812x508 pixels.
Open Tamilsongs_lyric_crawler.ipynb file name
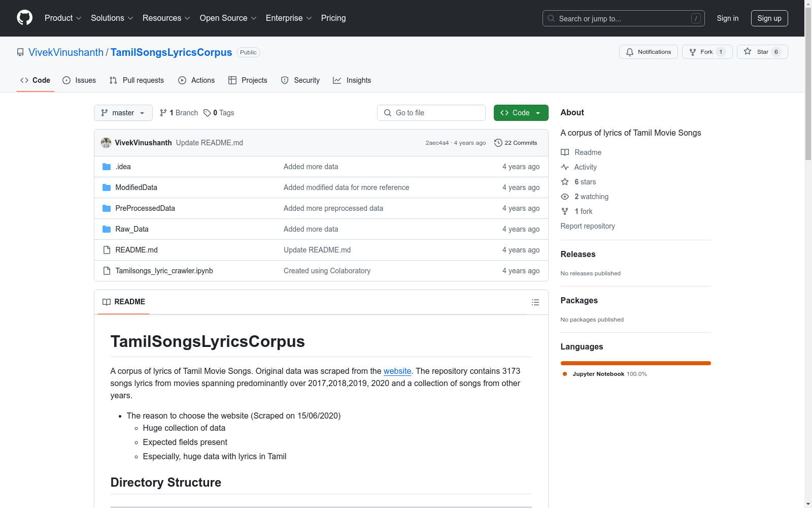pos(164,271)
